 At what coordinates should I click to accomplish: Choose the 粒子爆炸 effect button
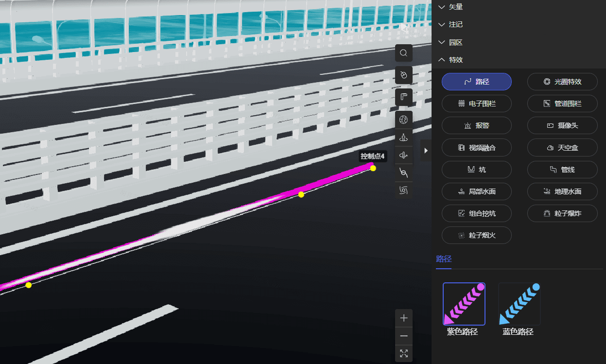point(562,213)
